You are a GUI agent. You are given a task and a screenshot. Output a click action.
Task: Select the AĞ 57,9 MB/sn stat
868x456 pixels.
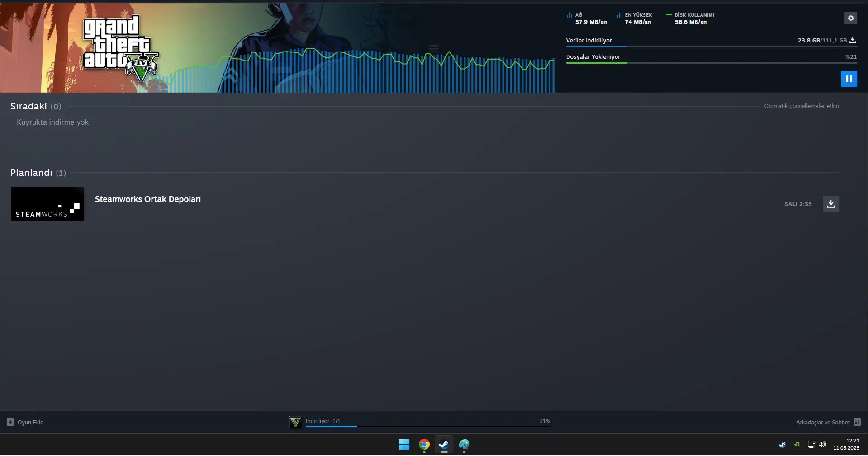pos(587,19)
